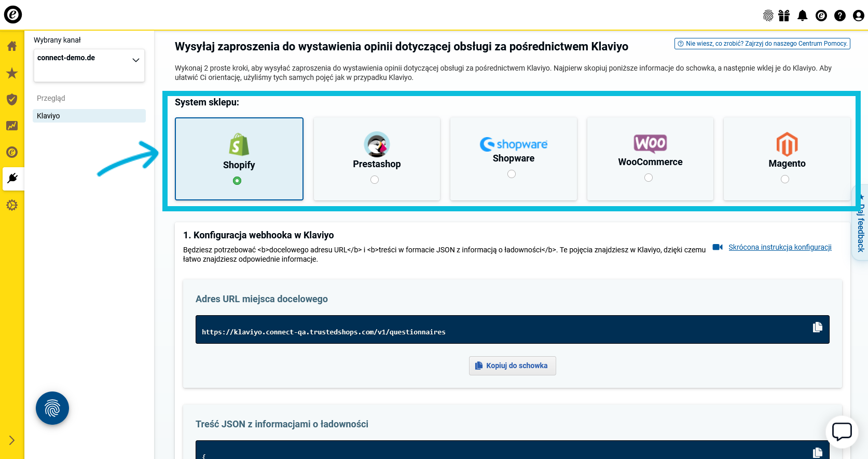
Task: Open the shield checkmark icon in the sidebar
Action: point(12,99)
